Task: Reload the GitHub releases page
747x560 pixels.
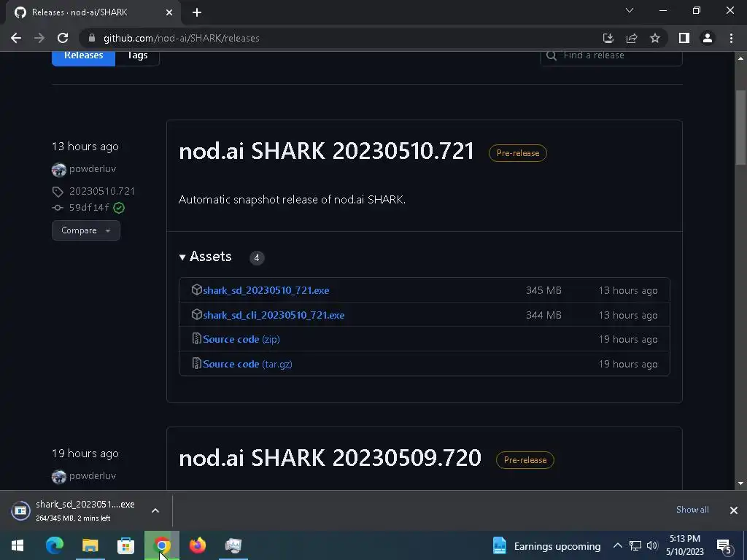Action: click(63, 38)
